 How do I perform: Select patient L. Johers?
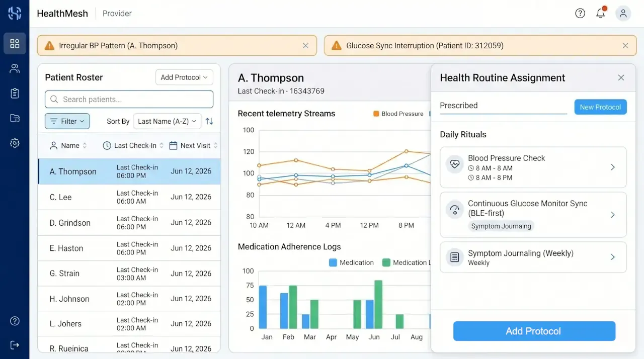(x=129, y=324)
